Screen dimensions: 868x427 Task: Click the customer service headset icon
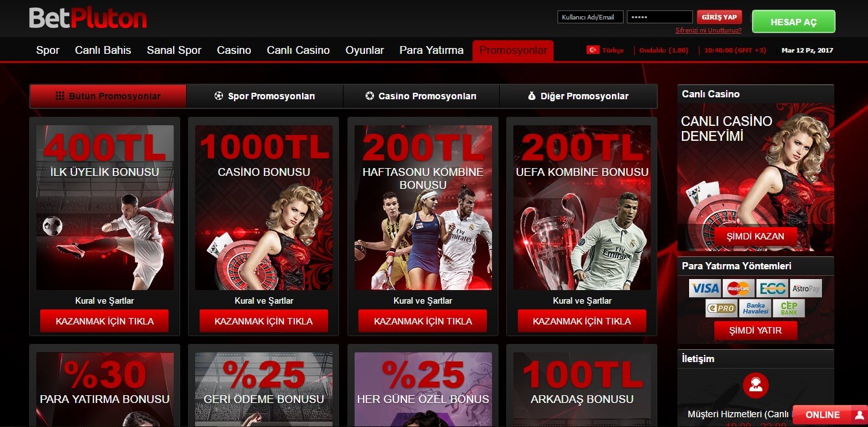(x=755, y=385)
